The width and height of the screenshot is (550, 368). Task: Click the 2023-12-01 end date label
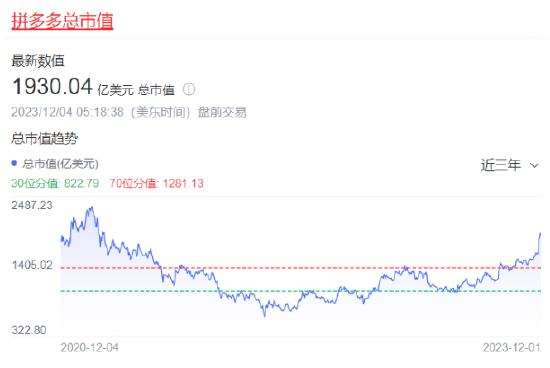511,348
